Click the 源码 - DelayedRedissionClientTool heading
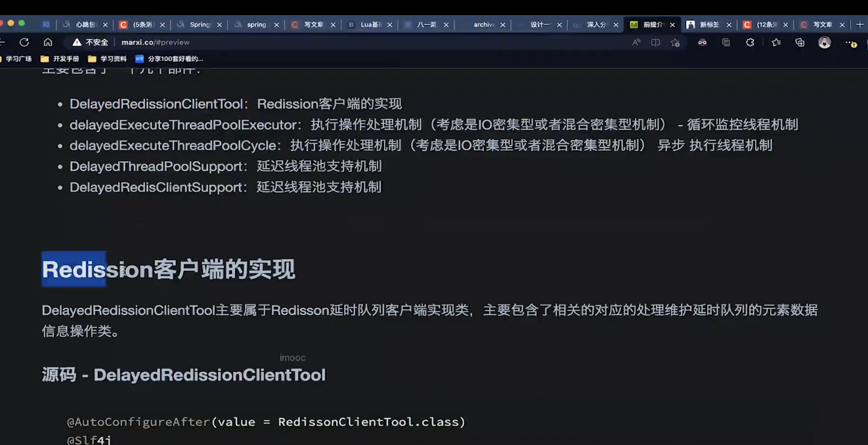The image size is (868, 445). tap(184, 375)
